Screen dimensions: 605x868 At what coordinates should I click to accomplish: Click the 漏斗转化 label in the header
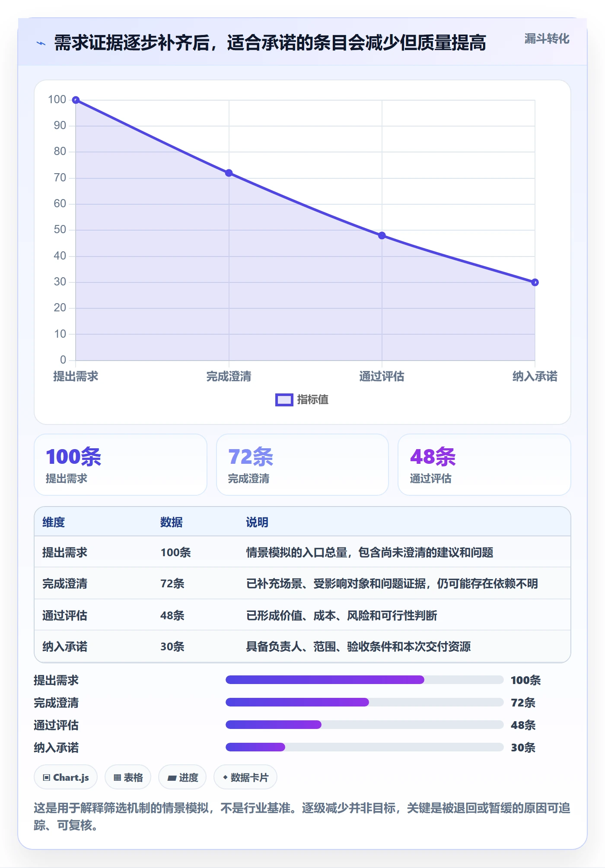pyautogui.click(x=547, y=39)
